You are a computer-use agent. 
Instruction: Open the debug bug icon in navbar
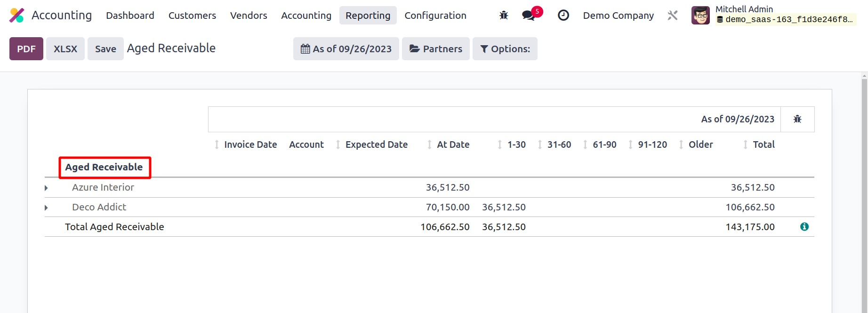(504, 16)
